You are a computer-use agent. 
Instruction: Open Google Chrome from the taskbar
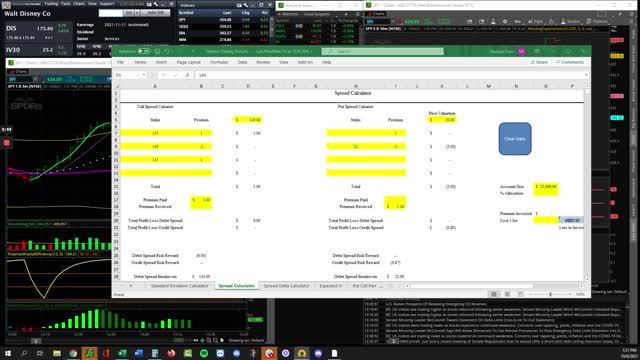73,353
